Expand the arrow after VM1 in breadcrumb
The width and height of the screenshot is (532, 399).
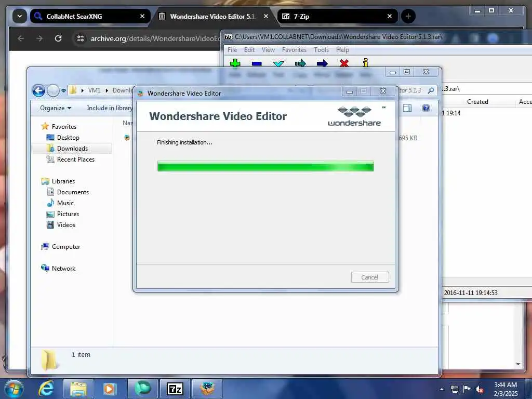(x=107, y=90)
